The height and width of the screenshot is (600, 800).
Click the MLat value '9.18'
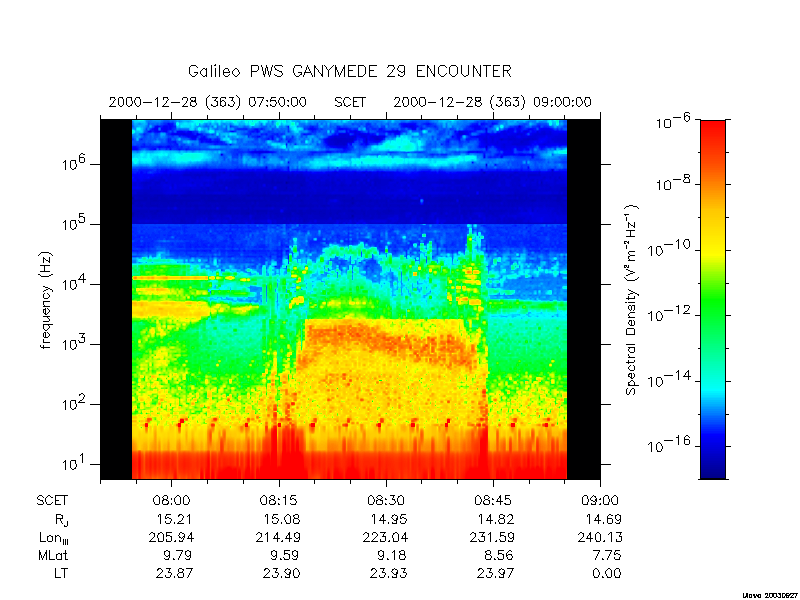[393, 555]
